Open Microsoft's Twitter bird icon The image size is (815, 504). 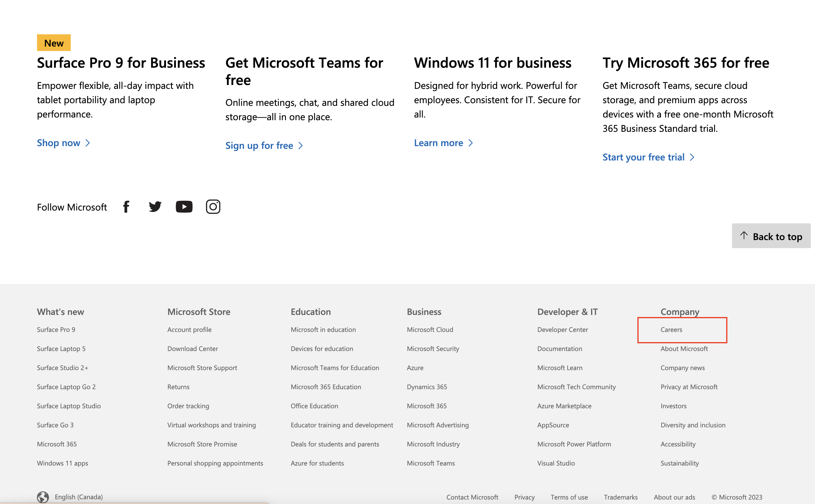click(x=155, y=207)
